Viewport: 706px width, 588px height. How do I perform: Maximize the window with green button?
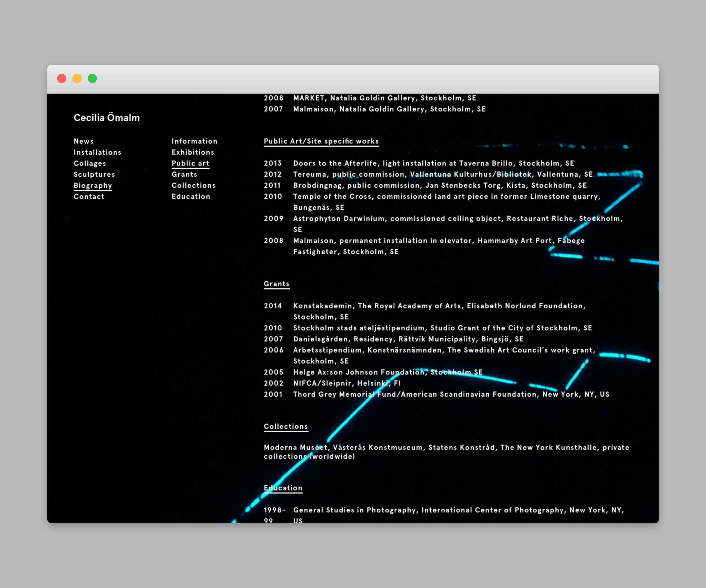pos(92,78)
